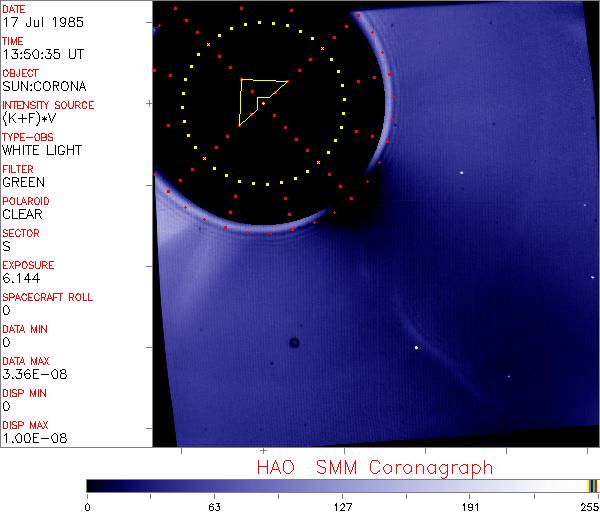Select the WHITE LIGHT observation type value
600x512 pixels.
click(41, 150)
